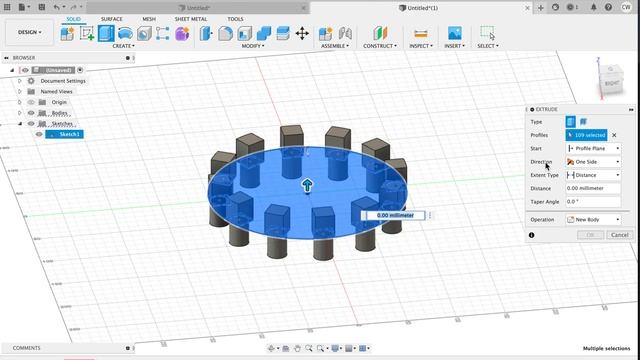Select the Move/Copy tool

(x=302, y=33)
